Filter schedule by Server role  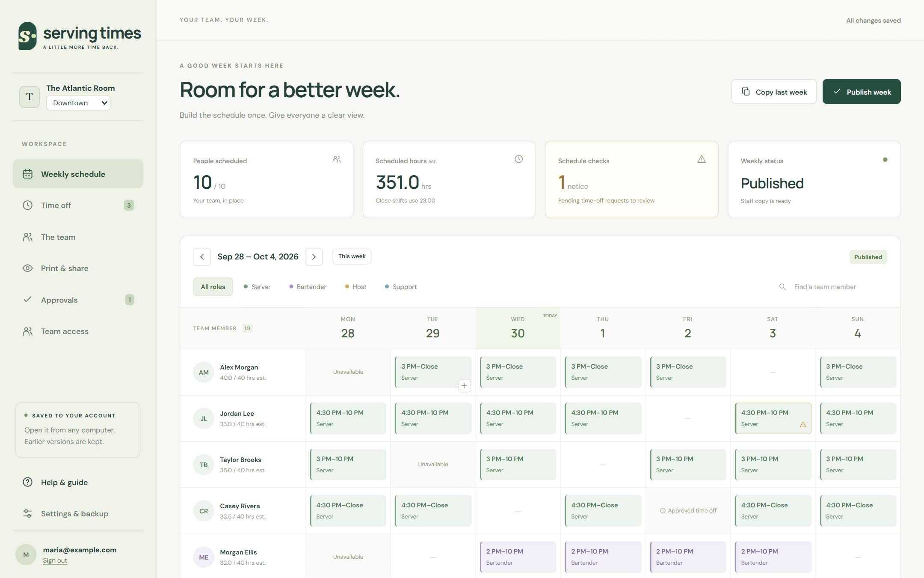(257, 287)
